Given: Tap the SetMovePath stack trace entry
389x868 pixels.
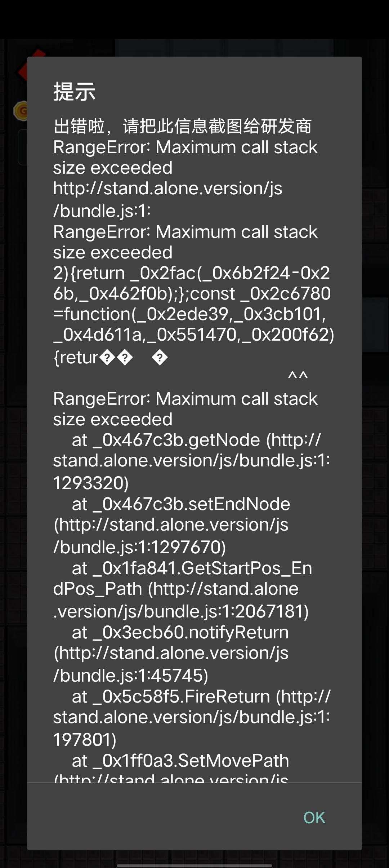Looking at the screenshot, I should pyautogui.click(x=180, y=761).
